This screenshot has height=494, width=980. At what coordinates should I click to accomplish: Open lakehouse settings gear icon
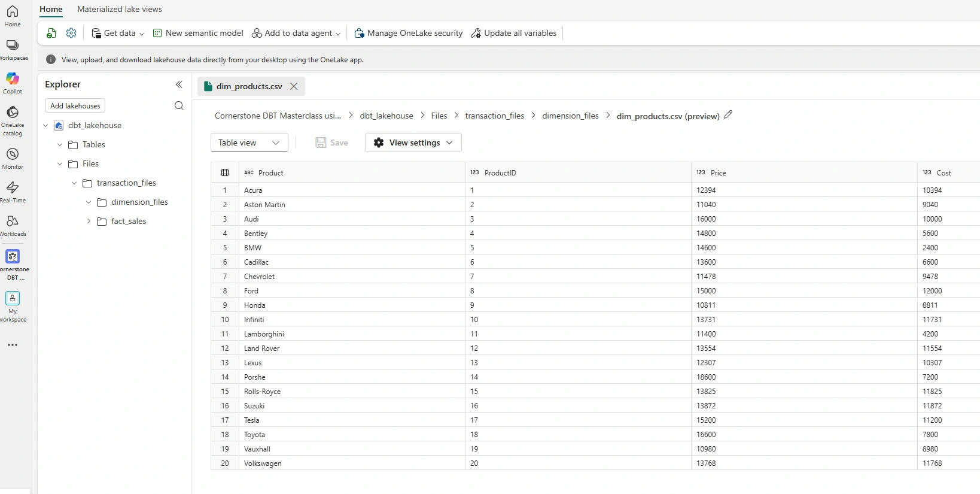pos(71,34)
